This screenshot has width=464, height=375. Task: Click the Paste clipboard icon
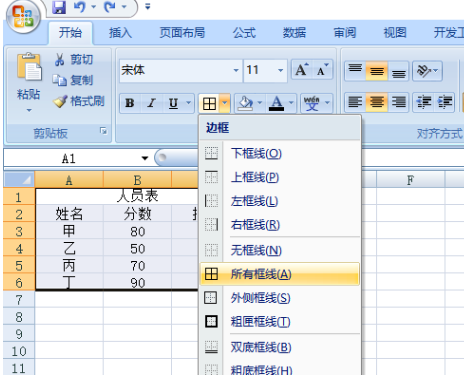tap(29, 67)
